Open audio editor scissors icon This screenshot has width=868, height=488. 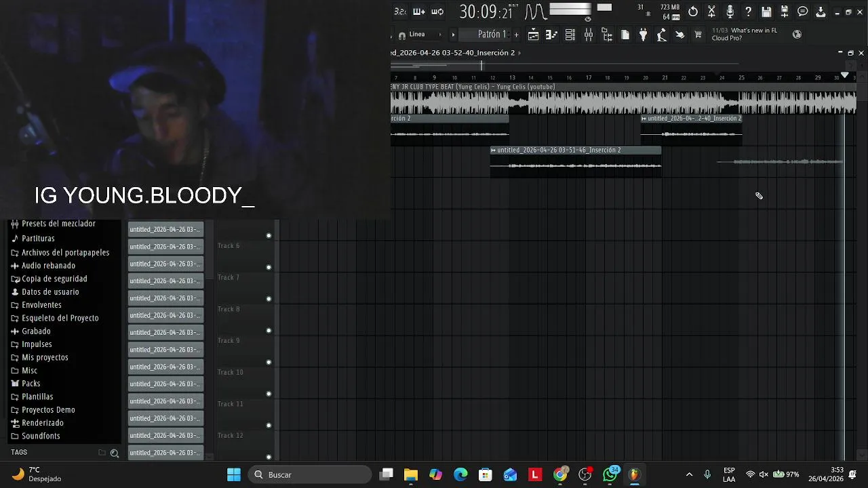pos(711,12)
